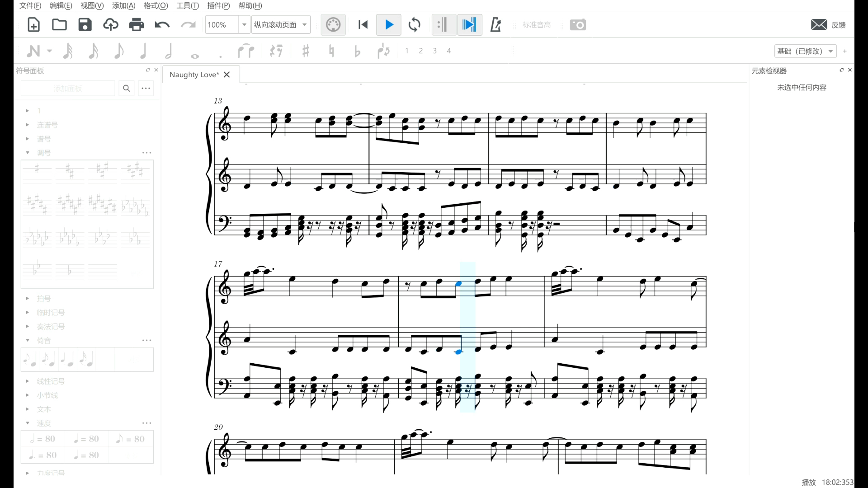Image resolution: width=868 pixels, height=488 pixels.
Task: Toggle note input mode N
Action: [x=33, y=51]
